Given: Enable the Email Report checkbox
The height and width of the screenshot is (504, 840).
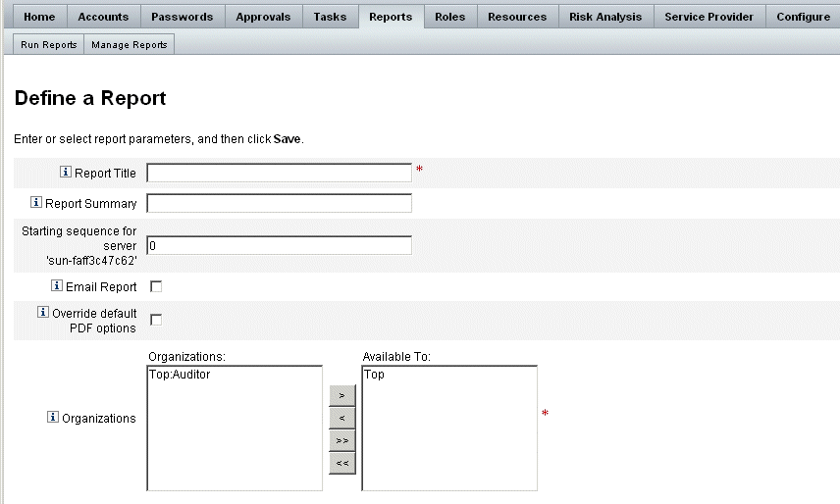Looking at the screenshot, I should (x=156, y=286).
